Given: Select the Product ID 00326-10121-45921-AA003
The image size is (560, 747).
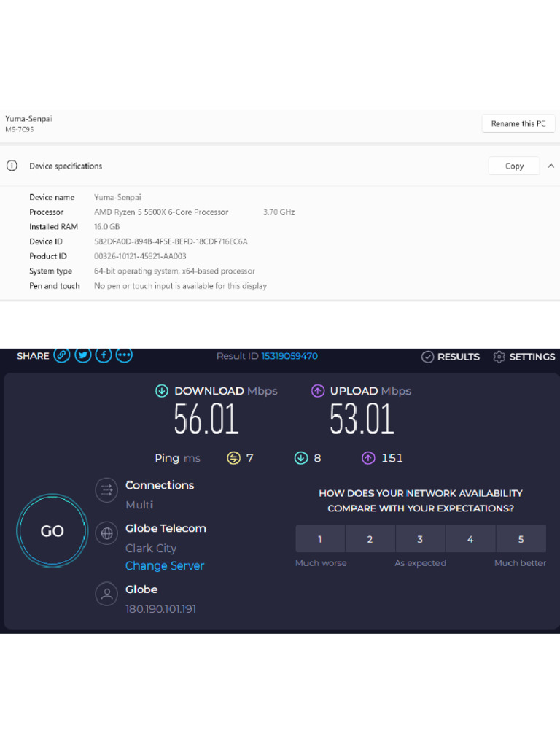Looking at the screenshot, I should coord(140,256).
